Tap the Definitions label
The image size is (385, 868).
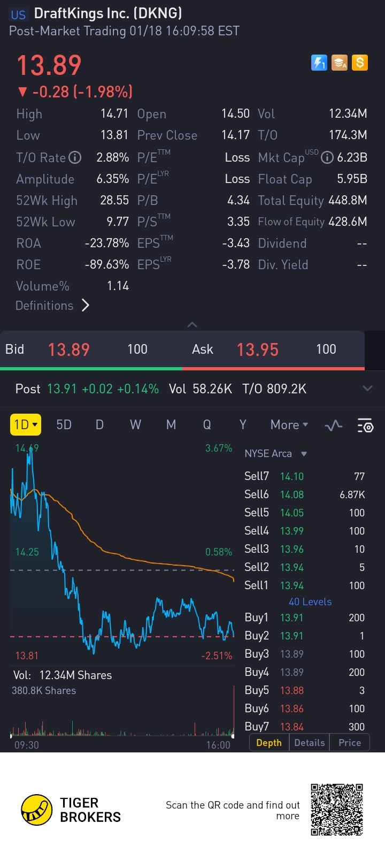tap(44, 306)
